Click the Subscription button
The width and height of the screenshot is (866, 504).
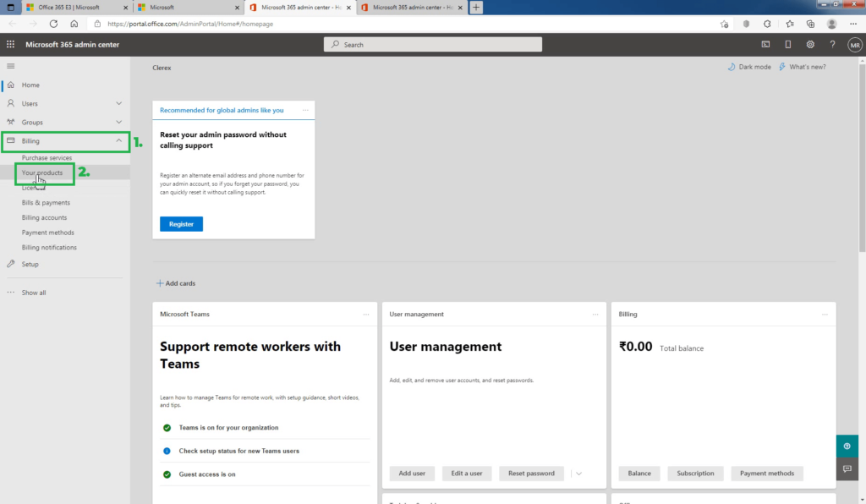click(695, 473)
